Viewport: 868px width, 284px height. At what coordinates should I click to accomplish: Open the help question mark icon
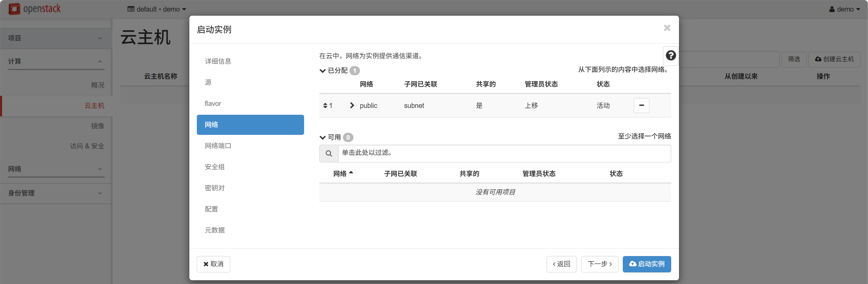click(x=671, y=56)
